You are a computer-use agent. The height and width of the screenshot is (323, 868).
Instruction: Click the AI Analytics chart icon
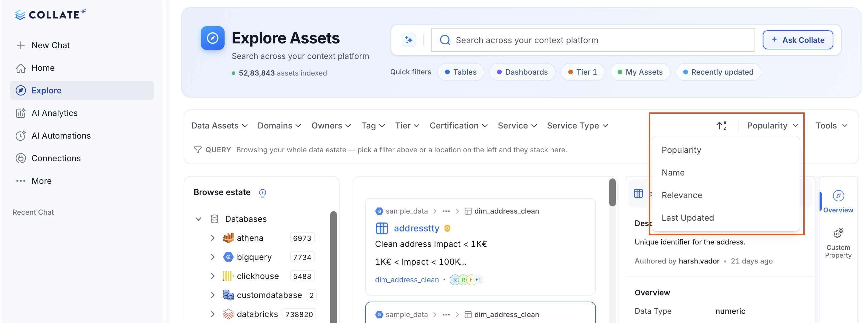click(x=20, y=113)
